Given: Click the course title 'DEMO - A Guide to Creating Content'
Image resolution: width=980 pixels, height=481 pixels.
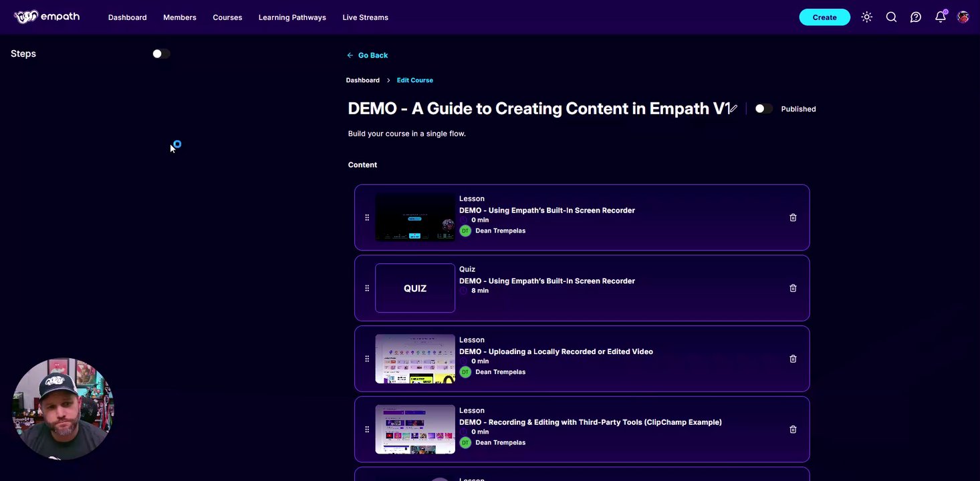Looking at the screenshot, I should (x=538, y=108).
